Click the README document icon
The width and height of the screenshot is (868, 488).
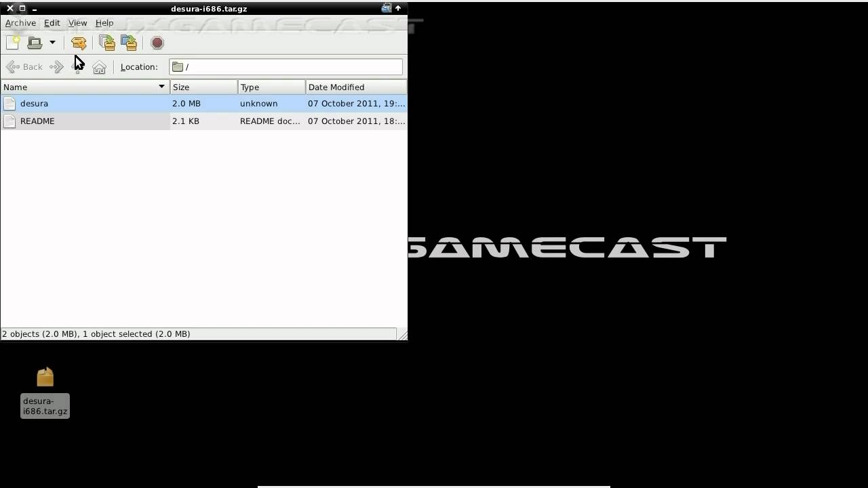click(9, 121)
